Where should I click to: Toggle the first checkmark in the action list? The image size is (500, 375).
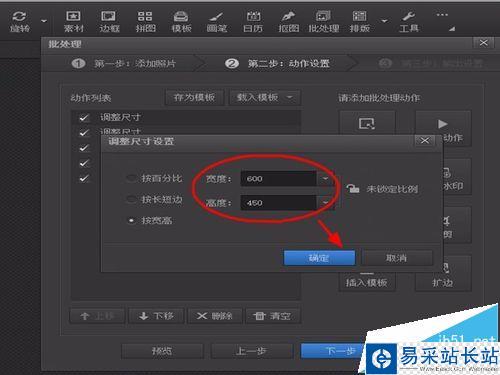[x=84, y=118]
